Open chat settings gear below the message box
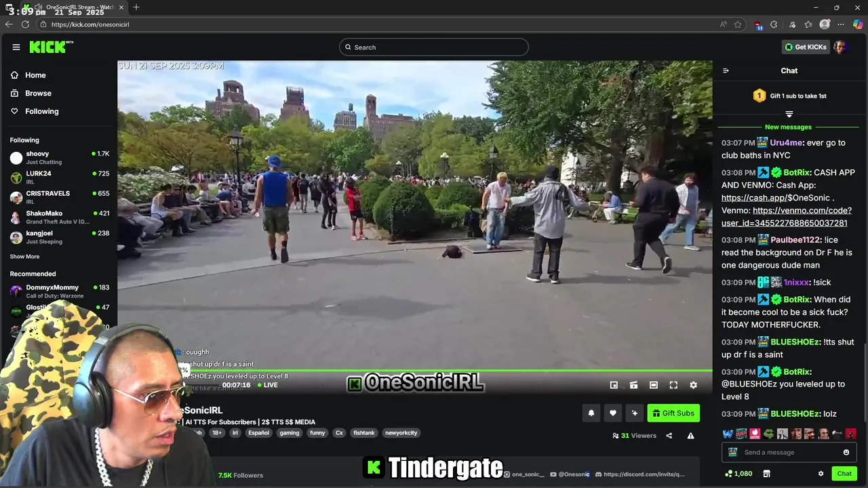Viewport: 868px width, 488px height. 821,474
